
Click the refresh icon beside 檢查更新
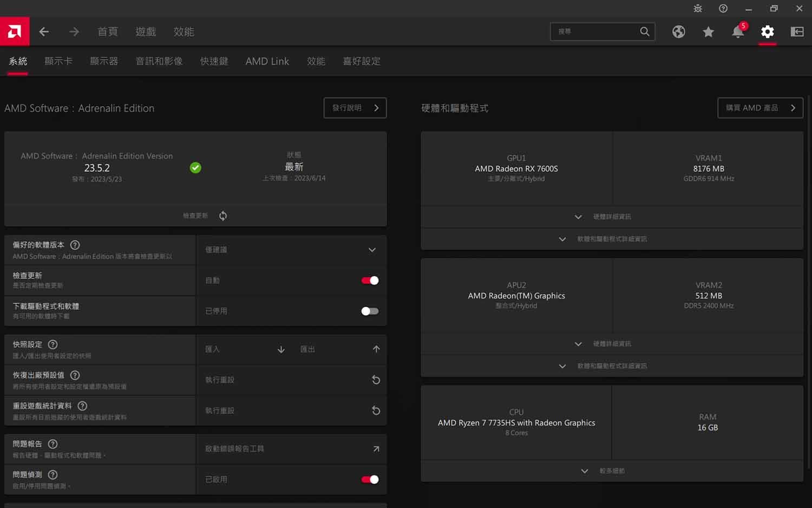(223, 216)
